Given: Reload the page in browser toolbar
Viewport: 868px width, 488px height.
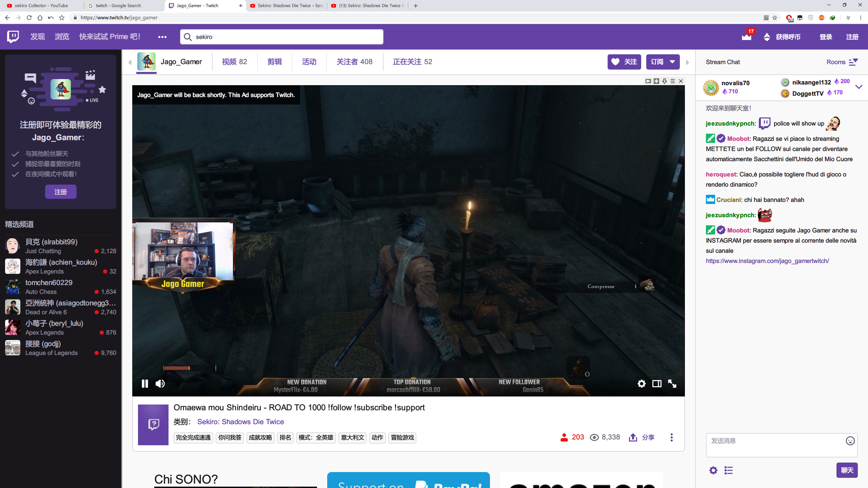Looking at the screenshot, I should [x=29, y=18].
